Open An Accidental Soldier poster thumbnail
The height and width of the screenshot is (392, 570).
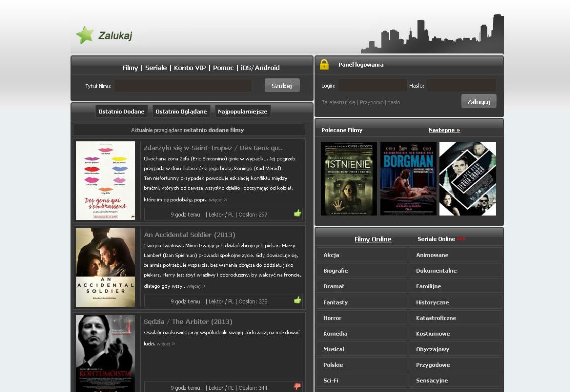click(106, 267)
